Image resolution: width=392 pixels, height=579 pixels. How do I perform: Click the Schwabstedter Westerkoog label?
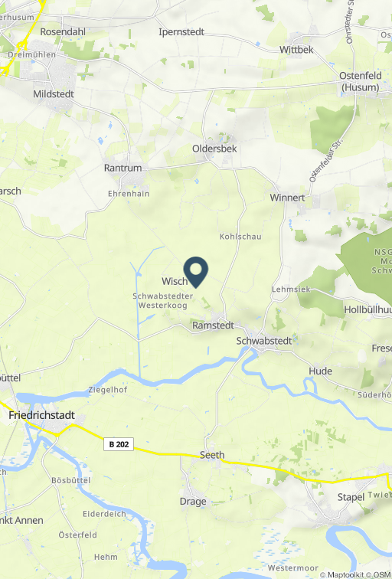(163, 300)
